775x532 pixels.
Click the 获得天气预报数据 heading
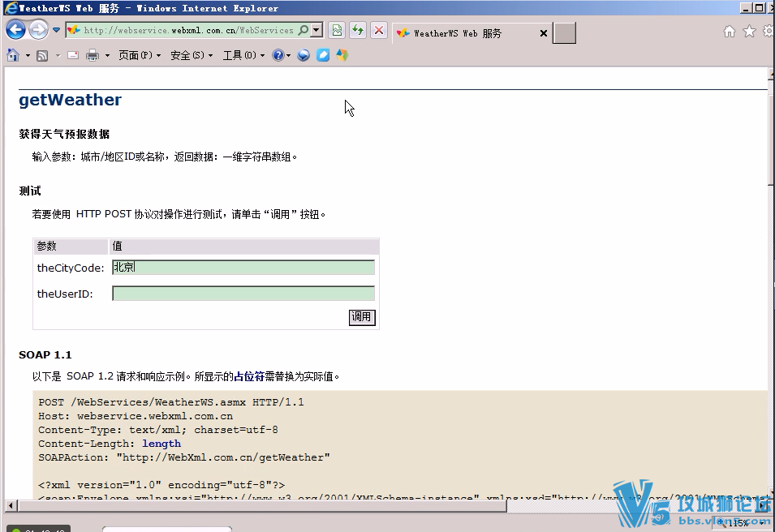pos(64,134)
